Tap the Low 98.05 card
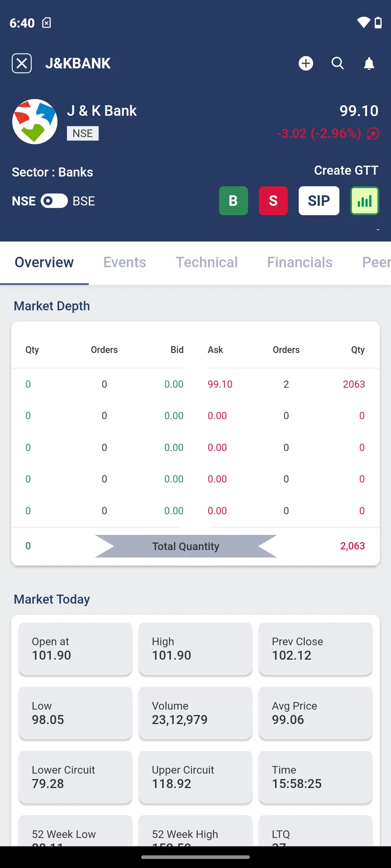Screen dimensions: 391x868 point(75,713)
